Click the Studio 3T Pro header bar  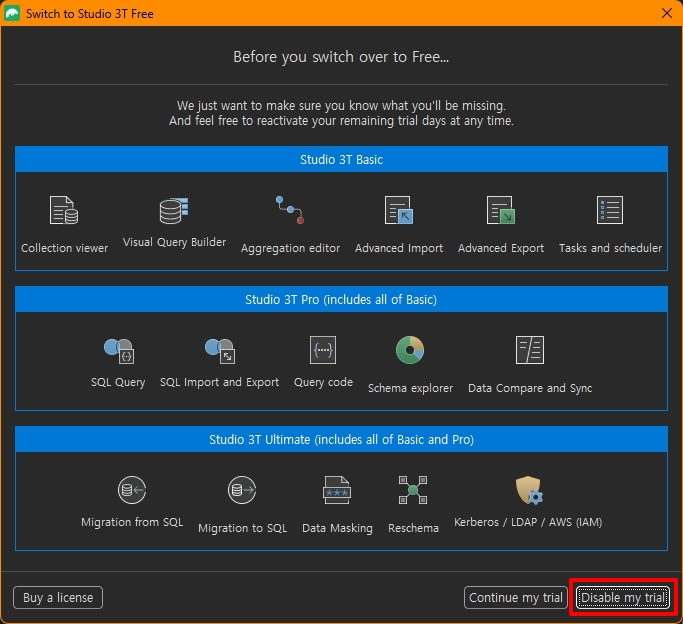342,300
